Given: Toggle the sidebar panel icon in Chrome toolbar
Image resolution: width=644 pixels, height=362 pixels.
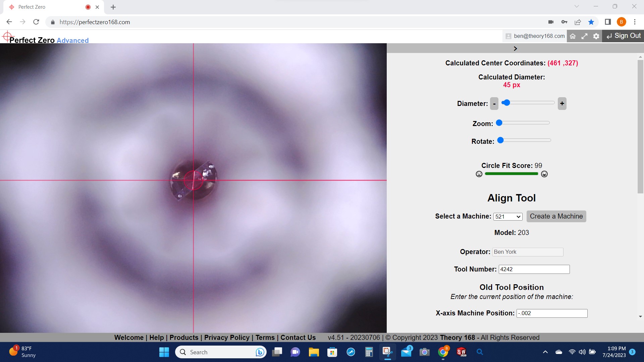Looking at the screenshot, I should [x=607, y=22].
